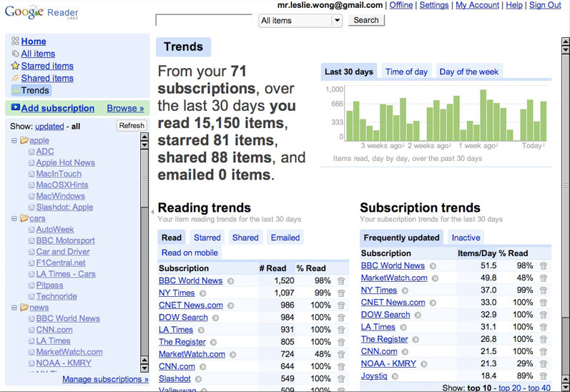Go Offline via header link

401,5
